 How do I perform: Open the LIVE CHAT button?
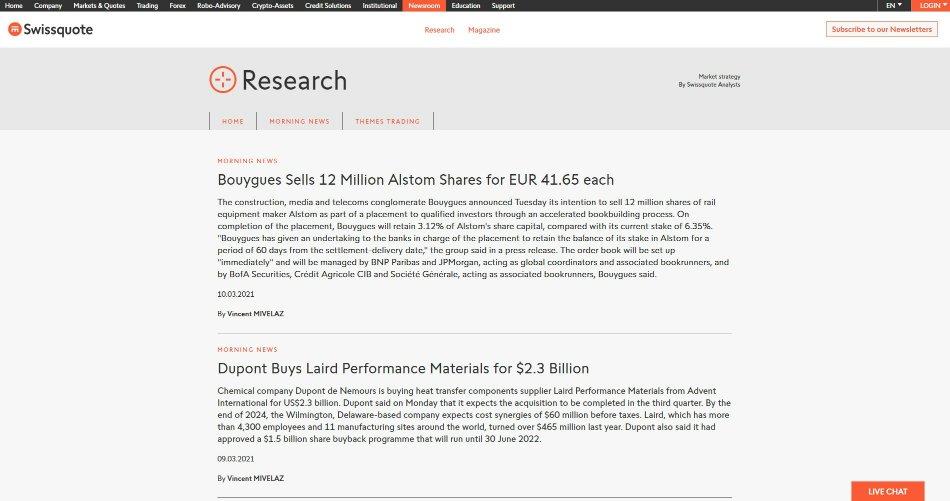pos(888,491)
